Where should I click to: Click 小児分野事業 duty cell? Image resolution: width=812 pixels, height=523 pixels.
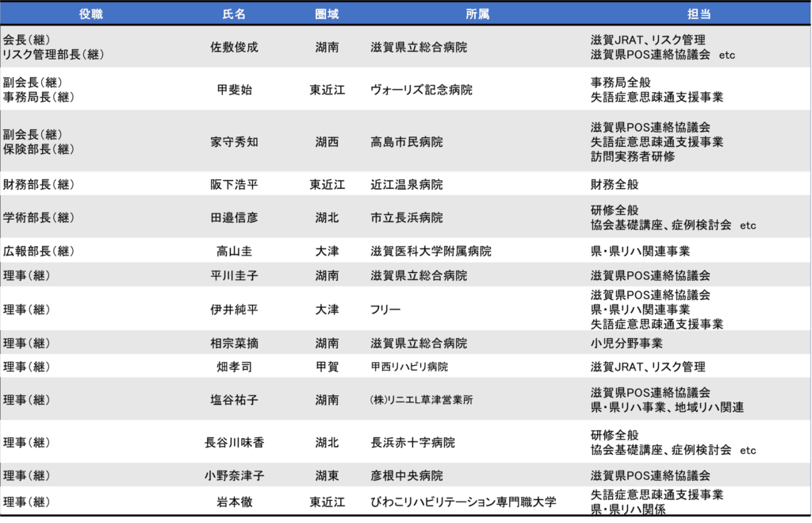tap(626, 343)
